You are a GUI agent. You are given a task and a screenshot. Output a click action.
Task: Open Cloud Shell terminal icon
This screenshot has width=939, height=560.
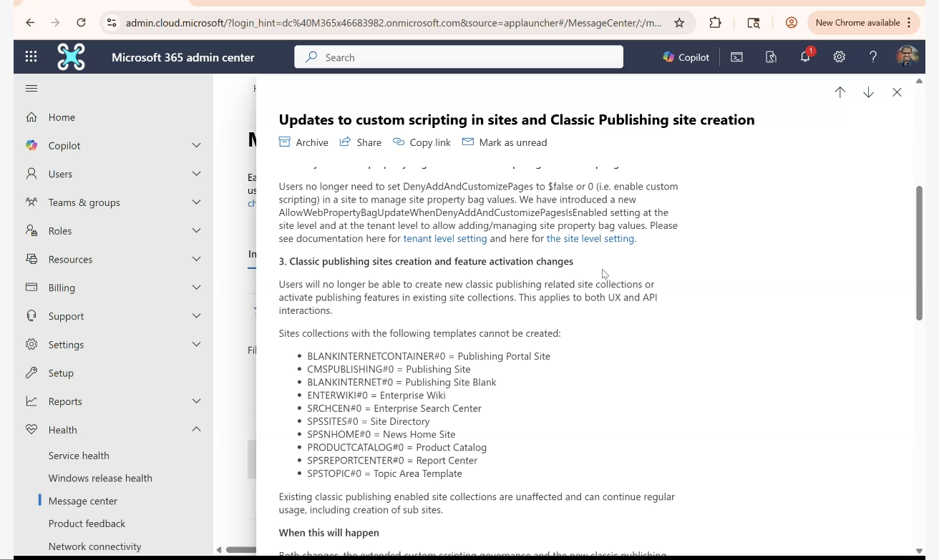click(x=736, y=57)
